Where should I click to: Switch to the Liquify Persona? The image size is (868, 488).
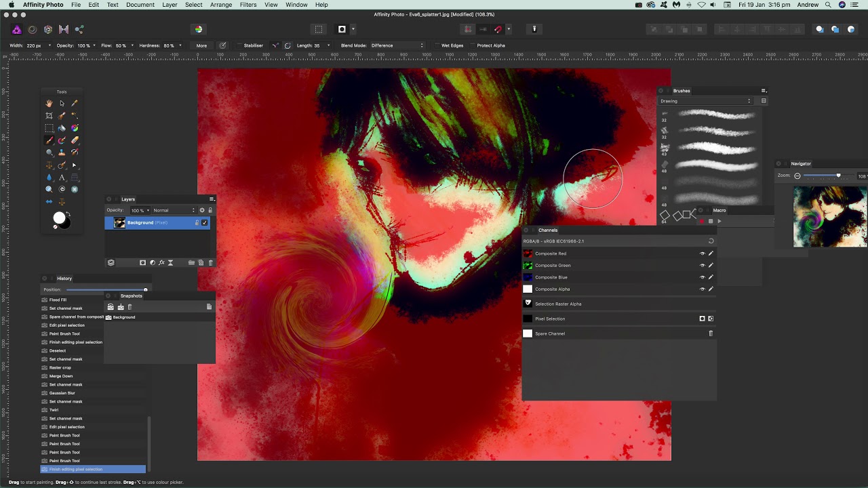click(32, 29)
